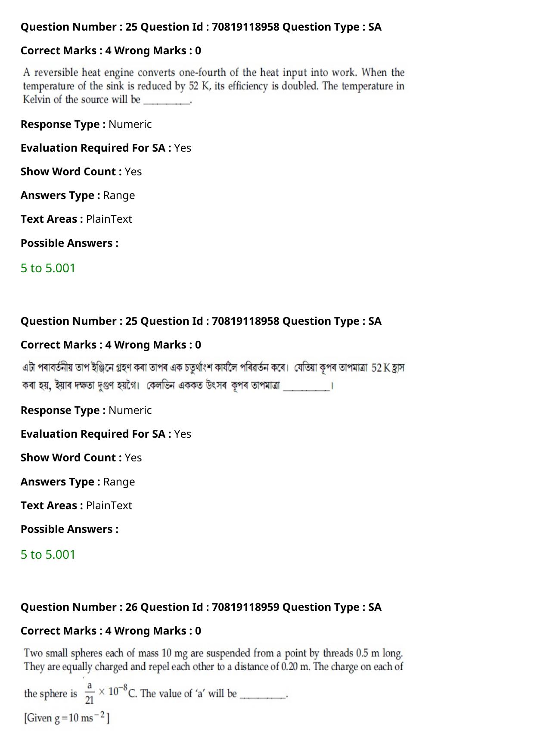Click the first Show Word Count Yes line
The image size is (534, 756).
[81, 171]
